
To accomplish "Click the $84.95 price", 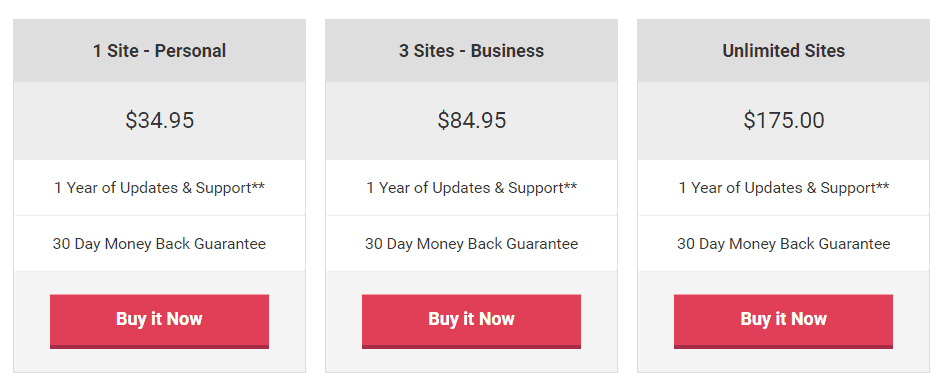I will tap(472, 120).
